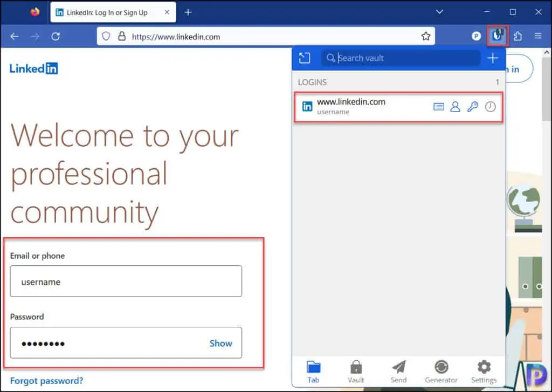Click the LOGINS section header

click(312, 82)
